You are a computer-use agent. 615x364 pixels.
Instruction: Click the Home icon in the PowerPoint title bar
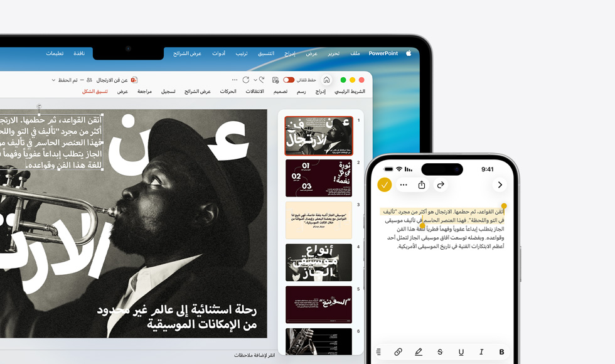(x=327, y=80)
